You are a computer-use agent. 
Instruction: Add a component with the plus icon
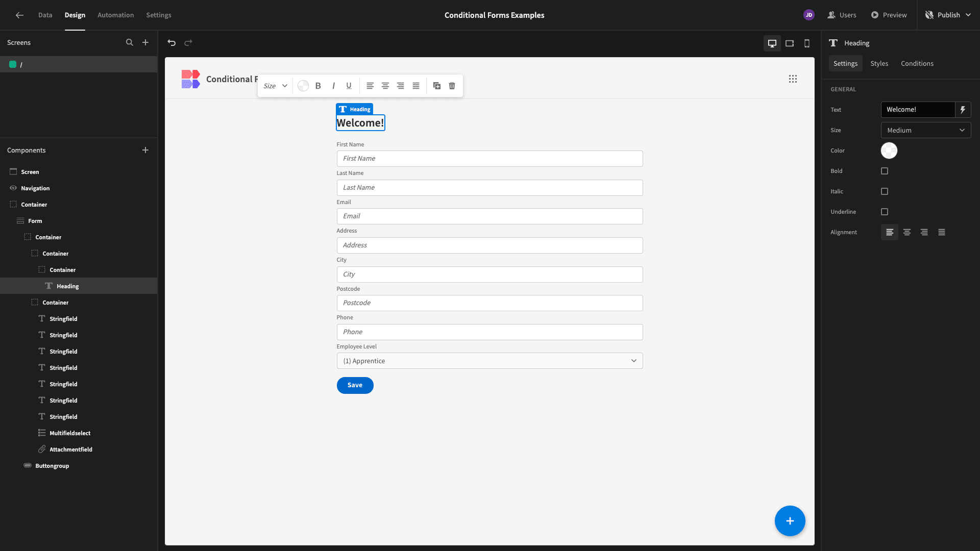(x=145, y=150)
